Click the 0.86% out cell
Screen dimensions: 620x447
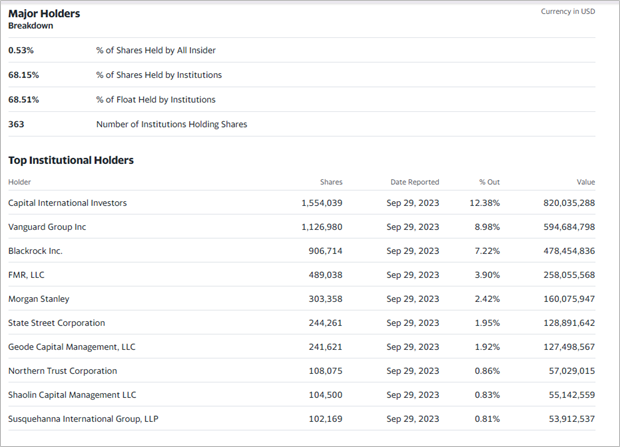(487, 371)
